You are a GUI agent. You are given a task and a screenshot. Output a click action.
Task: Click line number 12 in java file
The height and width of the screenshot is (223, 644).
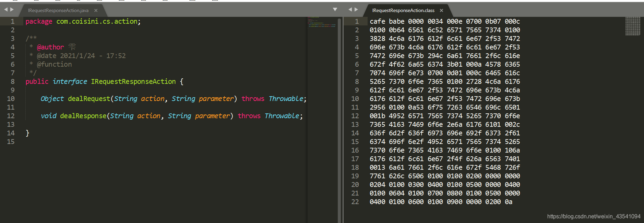coord(11,116)
